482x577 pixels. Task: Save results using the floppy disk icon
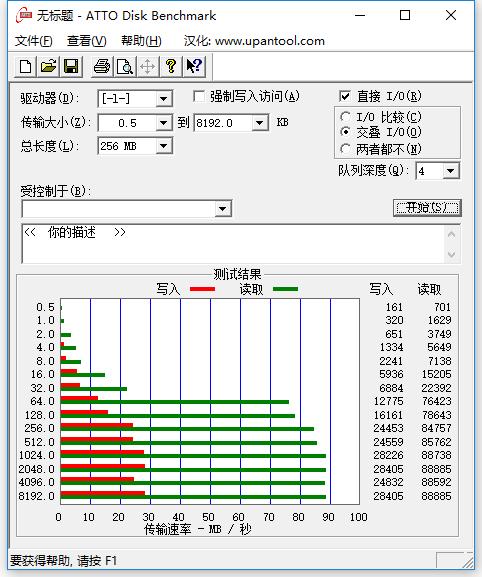71,67
